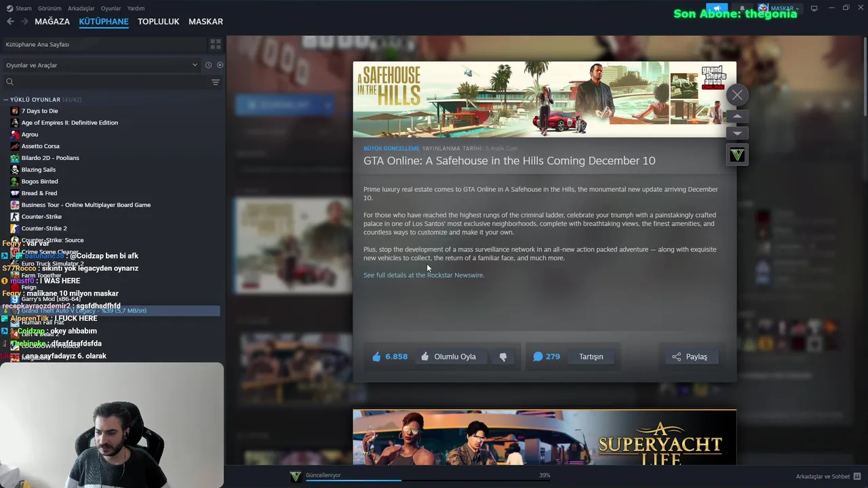Switch to the TOPLULUK tab
The height and width of the screenshot is (488, 868).
pos(159,22)
